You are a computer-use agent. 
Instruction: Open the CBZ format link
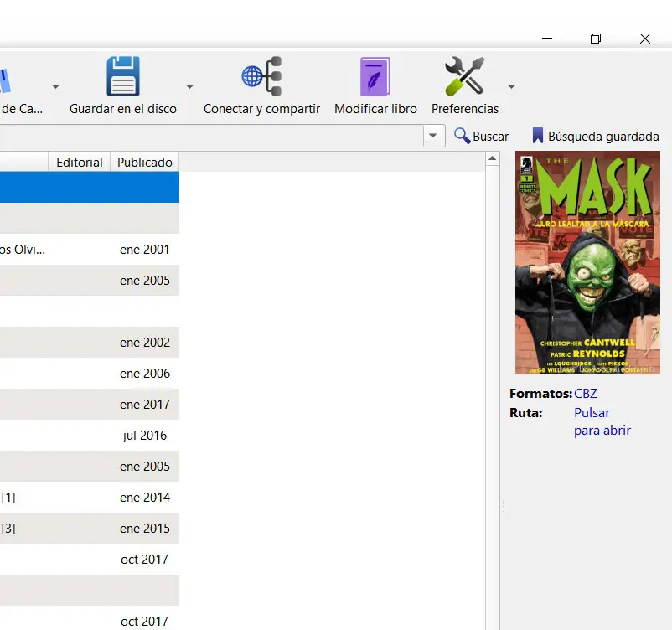586,394
